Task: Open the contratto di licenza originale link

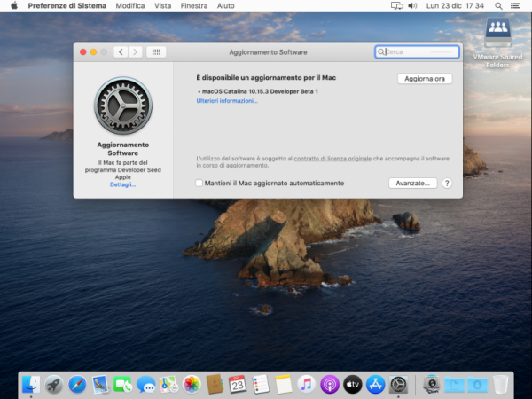Action: 332,159
